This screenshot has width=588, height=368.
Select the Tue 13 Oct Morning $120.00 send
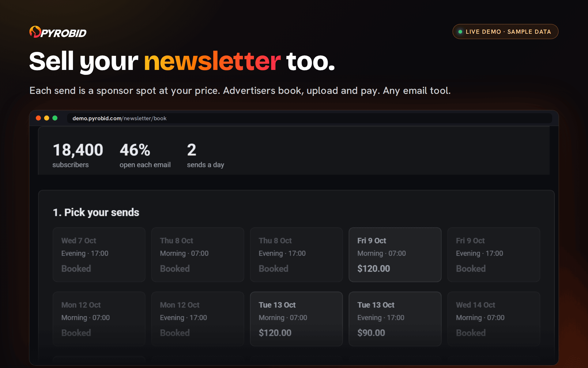click(x=296, y=319)
